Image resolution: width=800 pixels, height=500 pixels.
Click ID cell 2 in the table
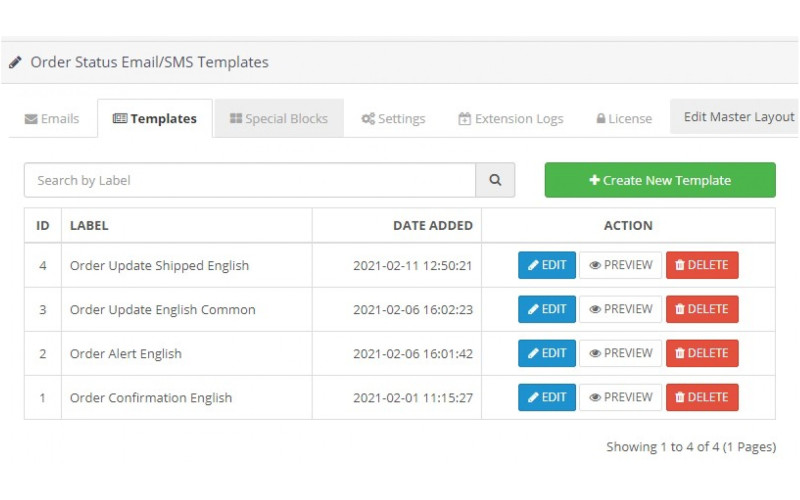coord(43,354)
